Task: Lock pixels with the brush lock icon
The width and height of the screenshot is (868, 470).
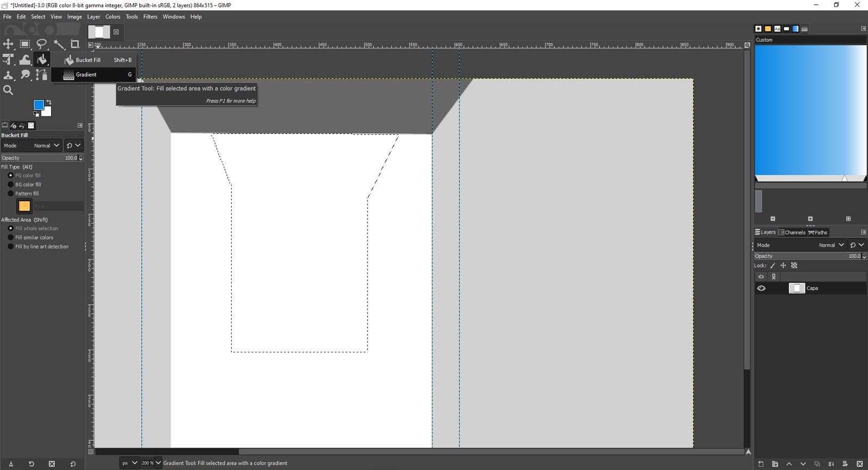Action: point(773,265)
